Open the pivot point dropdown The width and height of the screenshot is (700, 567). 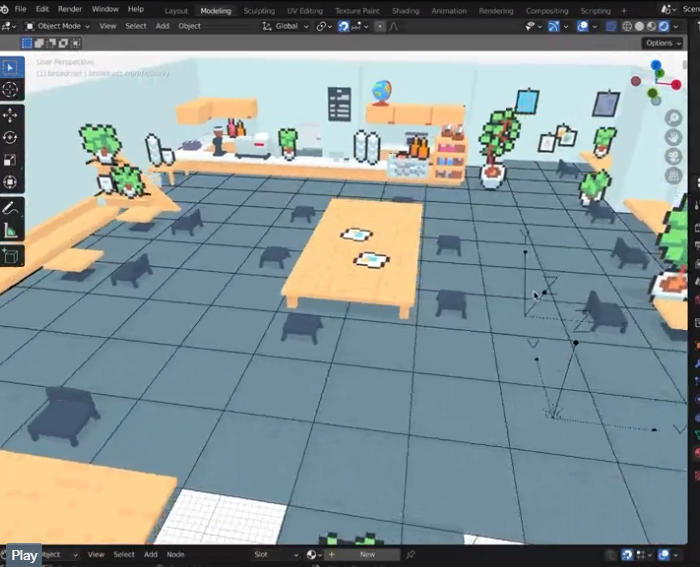pyautogui.click(x=324, y=27)
